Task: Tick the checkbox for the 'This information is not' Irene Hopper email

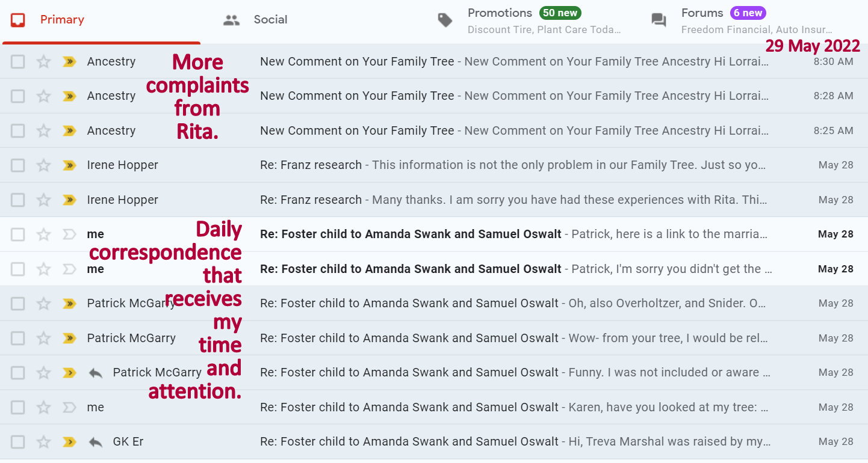Action: 18,165
